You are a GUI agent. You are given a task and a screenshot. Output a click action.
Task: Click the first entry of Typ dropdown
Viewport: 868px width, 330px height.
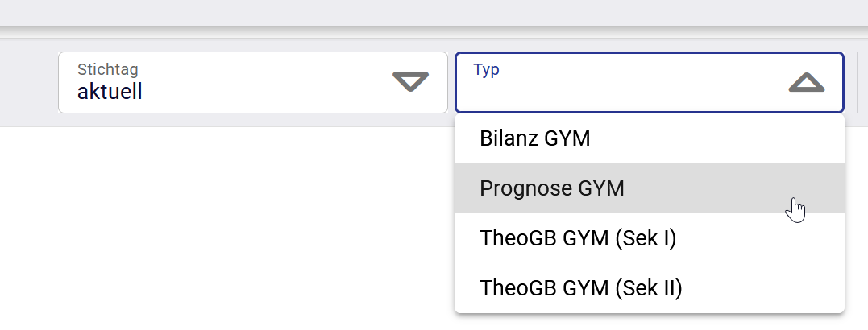[649, 138]
